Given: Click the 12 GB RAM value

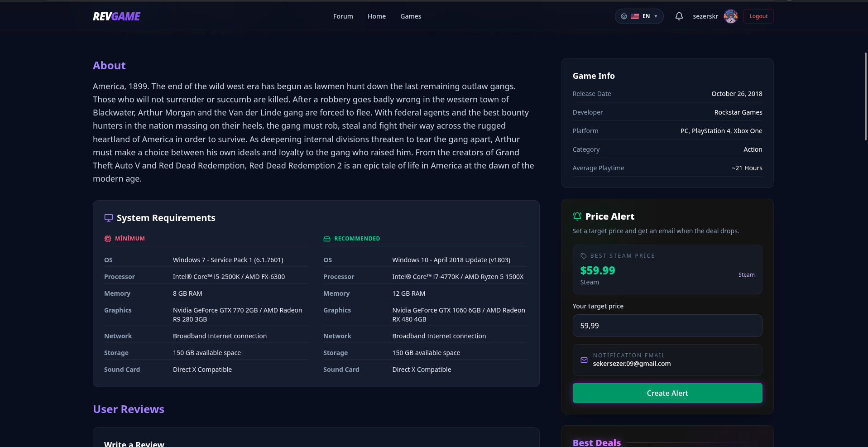Looking at the screenshot, I should tap(408, 293).
